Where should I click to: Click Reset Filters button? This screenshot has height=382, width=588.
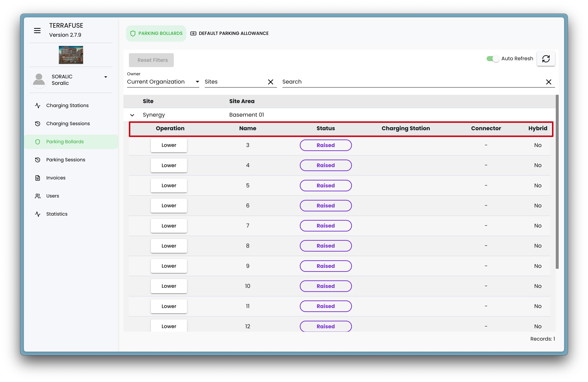tap(151, 60)
